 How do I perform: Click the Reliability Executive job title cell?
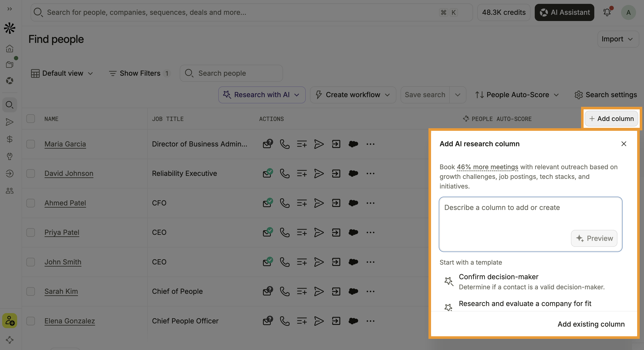pyautogui.click(x=184, y=173)
